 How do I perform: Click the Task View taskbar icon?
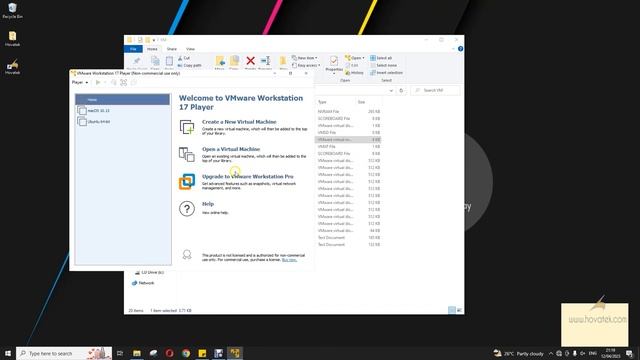click(120, 353)
